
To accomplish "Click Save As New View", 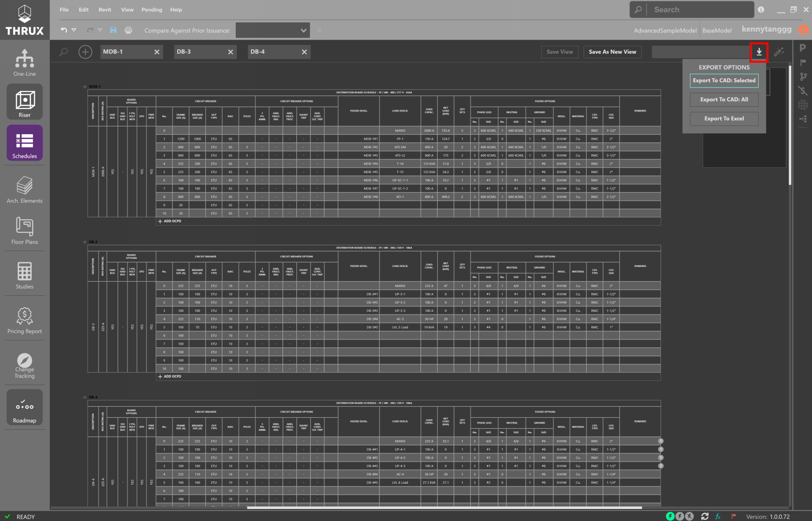I will [x=612, y=52].
